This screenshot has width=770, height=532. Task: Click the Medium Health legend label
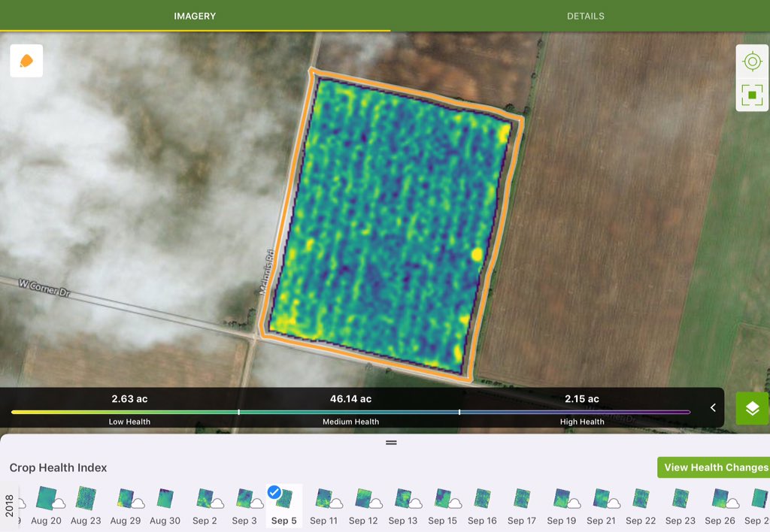pyautogui.click(x=350, y=422)
